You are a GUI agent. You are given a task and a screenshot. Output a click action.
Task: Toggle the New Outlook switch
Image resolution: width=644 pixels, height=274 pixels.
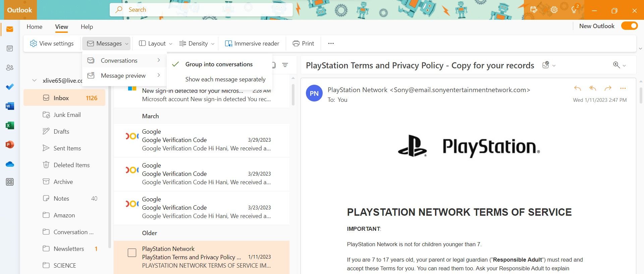629,26
